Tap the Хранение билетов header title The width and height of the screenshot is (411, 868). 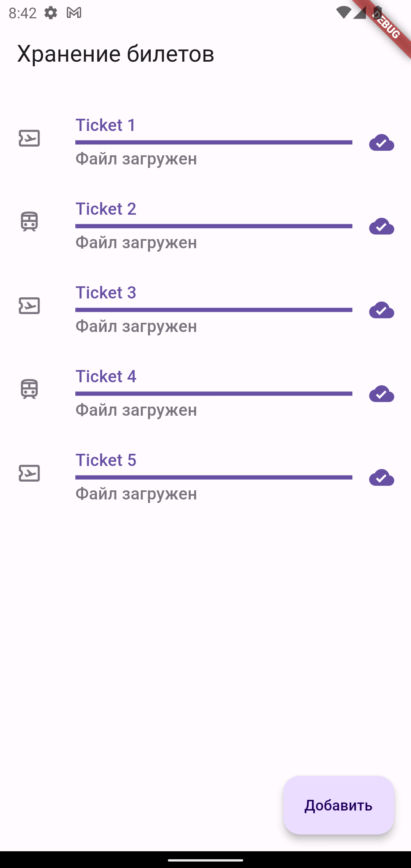point(116,54)
